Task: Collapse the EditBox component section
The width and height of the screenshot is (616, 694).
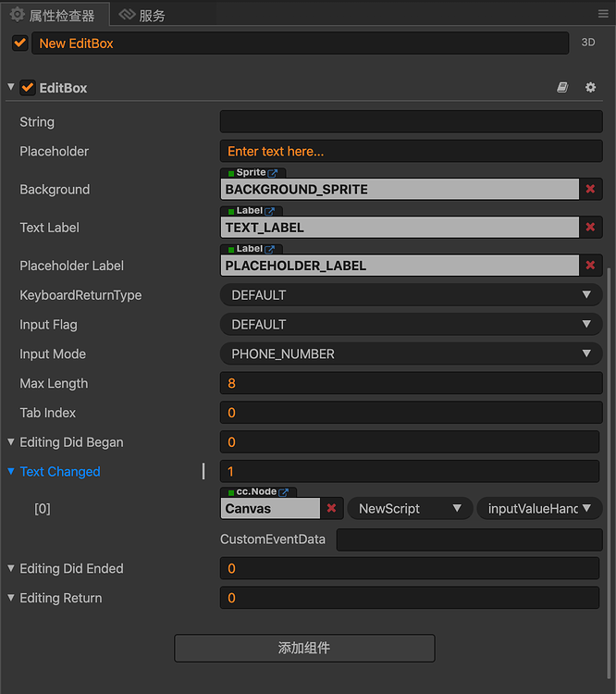Action: click(11, 88)
